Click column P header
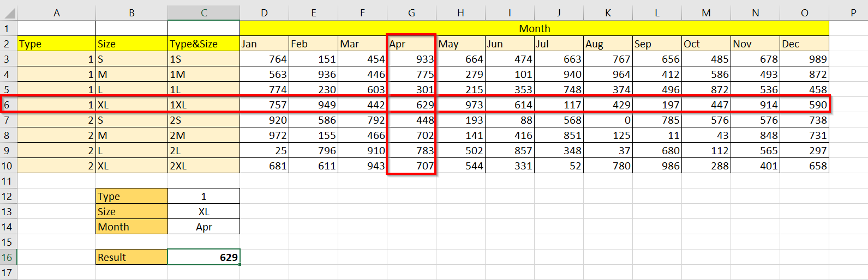 853,13
